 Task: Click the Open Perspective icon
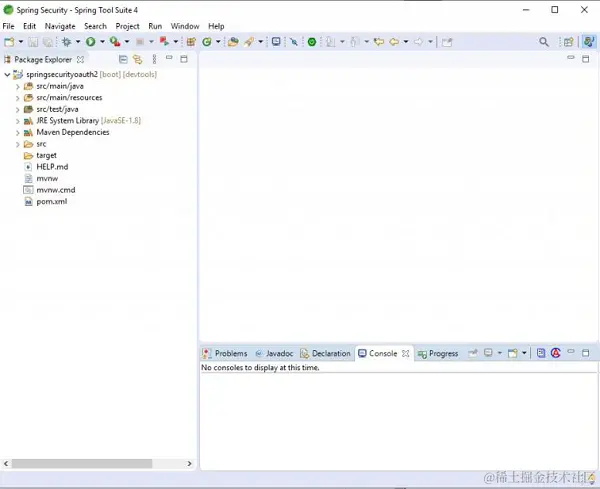pyautogui.click(x=569, y=42)
